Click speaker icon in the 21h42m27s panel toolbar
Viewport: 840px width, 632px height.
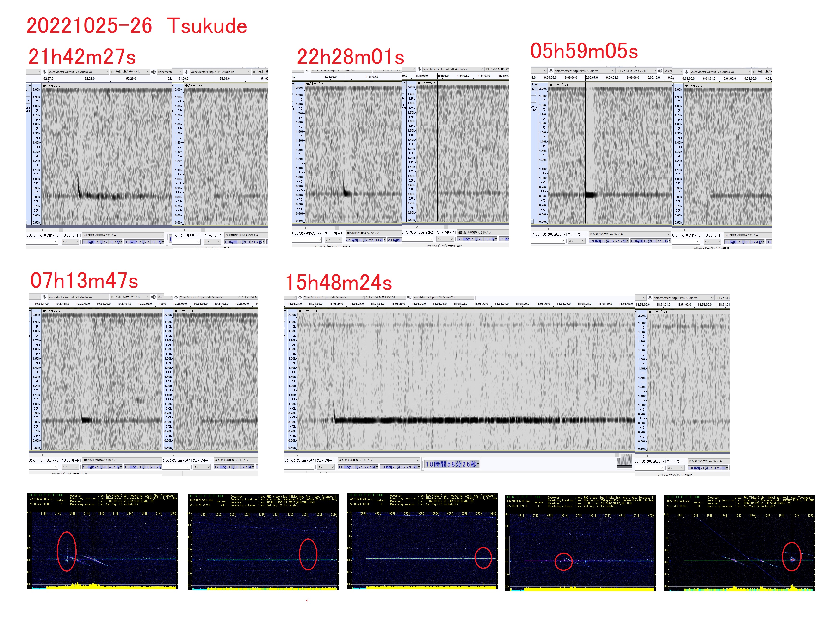pyautogui.click(x=154, y=72)
